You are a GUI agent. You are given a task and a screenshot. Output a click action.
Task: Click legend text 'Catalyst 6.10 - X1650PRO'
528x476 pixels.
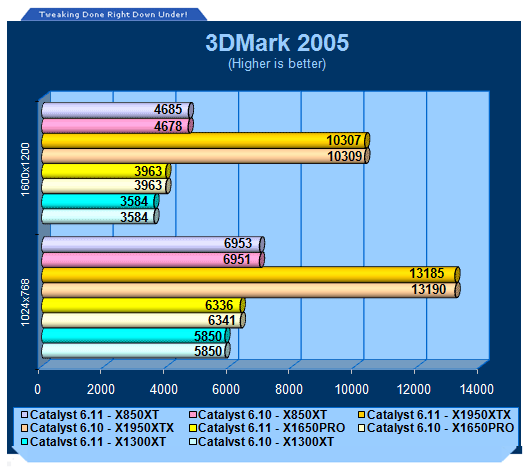[440, 428]
